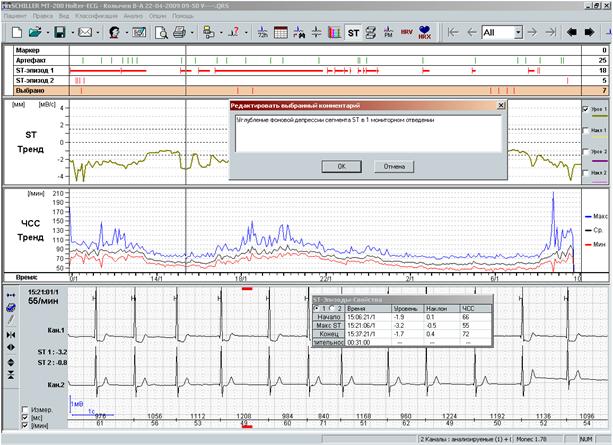
Task: Confirm comment with OK button
Action: [x=341, y=166]
